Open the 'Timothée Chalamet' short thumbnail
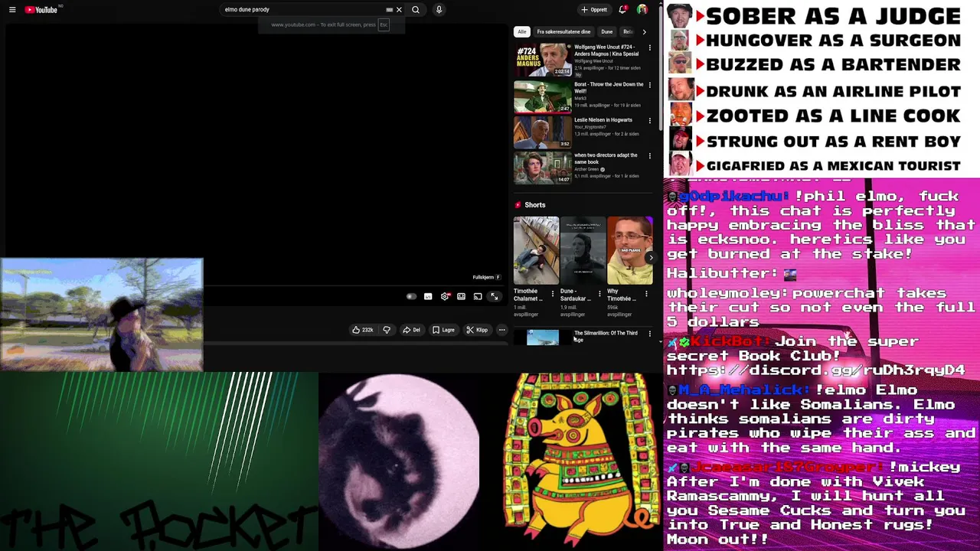980x551 pixels. click(x=536, y=250)
